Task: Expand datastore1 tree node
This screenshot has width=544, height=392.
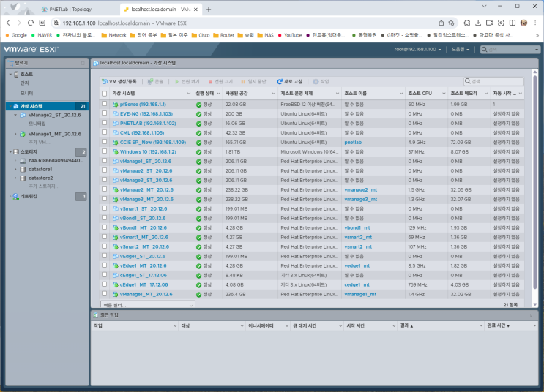Action: click(15, 170)
